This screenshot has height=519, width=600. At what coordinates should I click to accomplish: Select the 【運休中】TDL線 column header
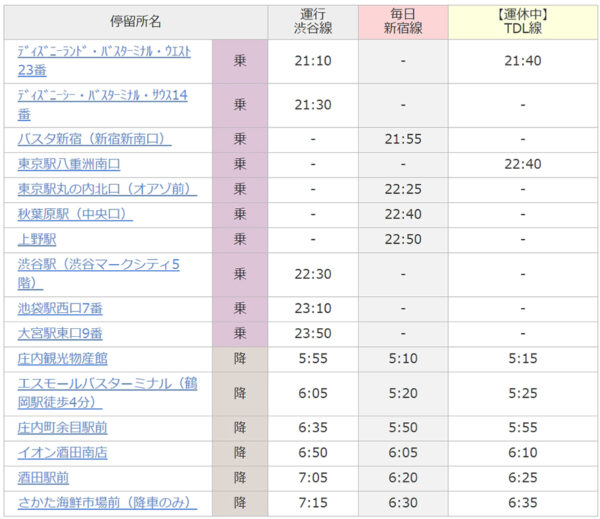click(x=522, y=21)
